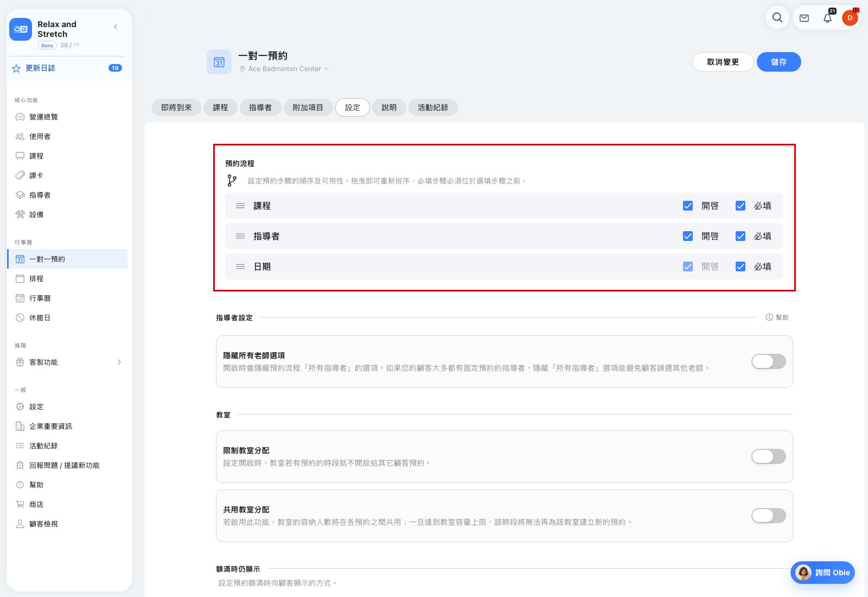Open the 商店 cart icon
The image size is (868, 597).
20,504
